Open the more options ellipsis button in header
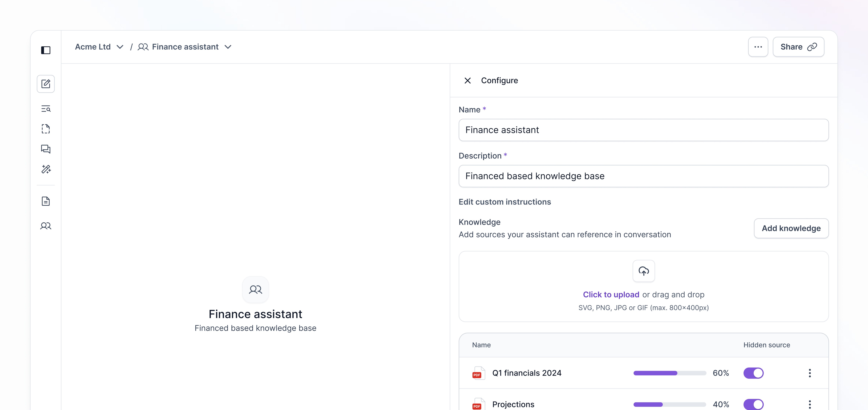This screenshot has width=868, height=410. coord(758,47)
